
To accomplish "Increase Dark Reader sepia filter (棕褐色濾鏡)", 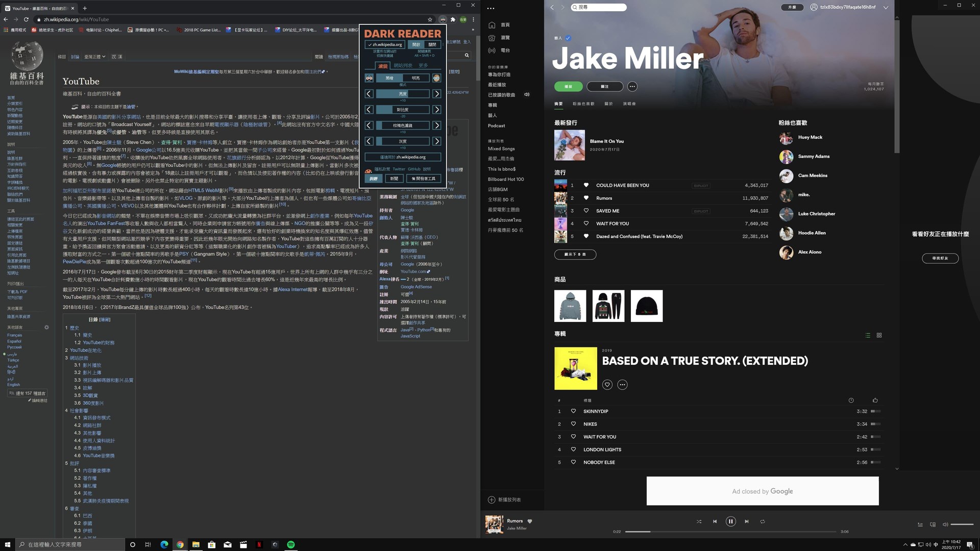I will [436, 126].
